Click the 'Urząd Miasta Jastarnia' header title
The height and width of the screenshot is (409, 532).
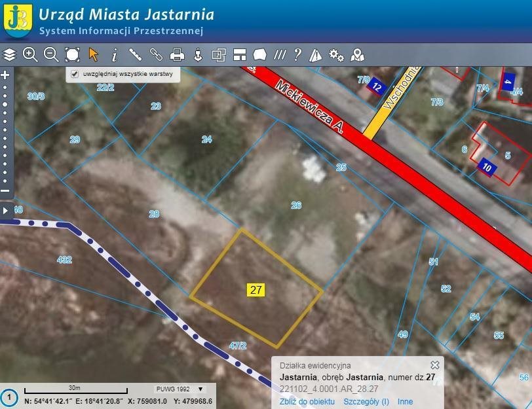(126, 14)
